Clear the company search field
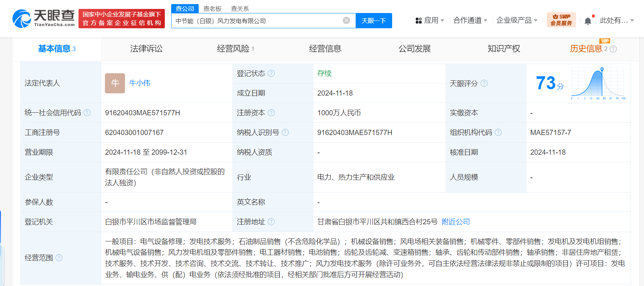The height and width of the screenshot is (286, 644). click(x=346, y=20)
